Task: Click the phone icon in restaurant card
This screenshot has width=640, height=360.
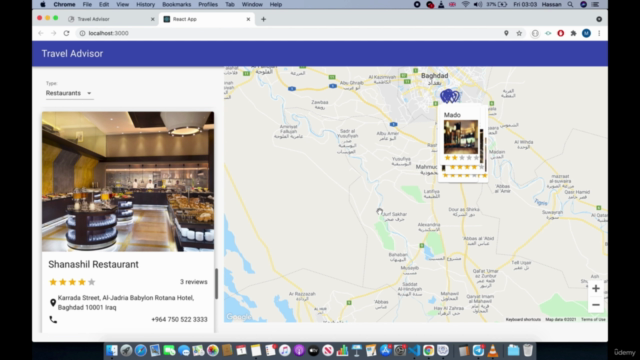Action: click(x=53, y=320)
